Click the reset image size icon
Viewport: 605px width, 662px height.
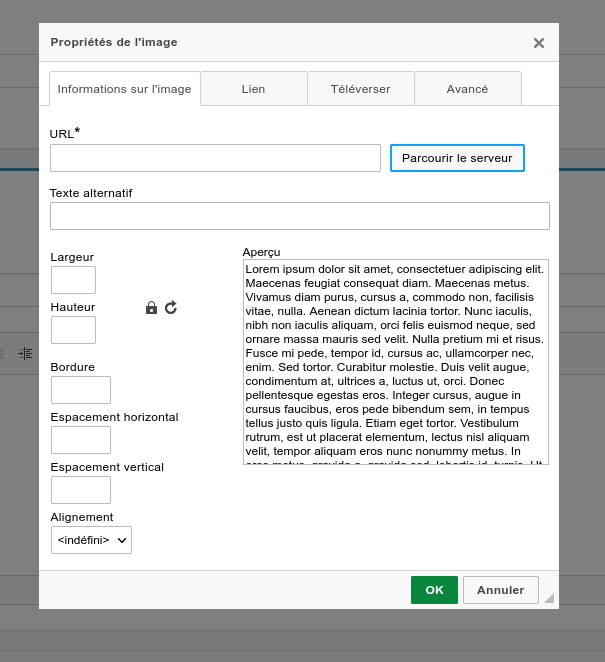(171, 308)
